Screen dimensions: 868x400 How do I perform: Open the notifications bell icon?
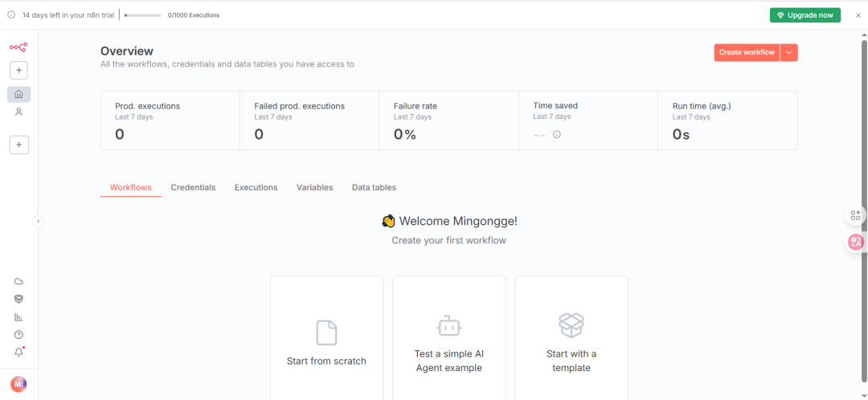[x=18, y=352]
